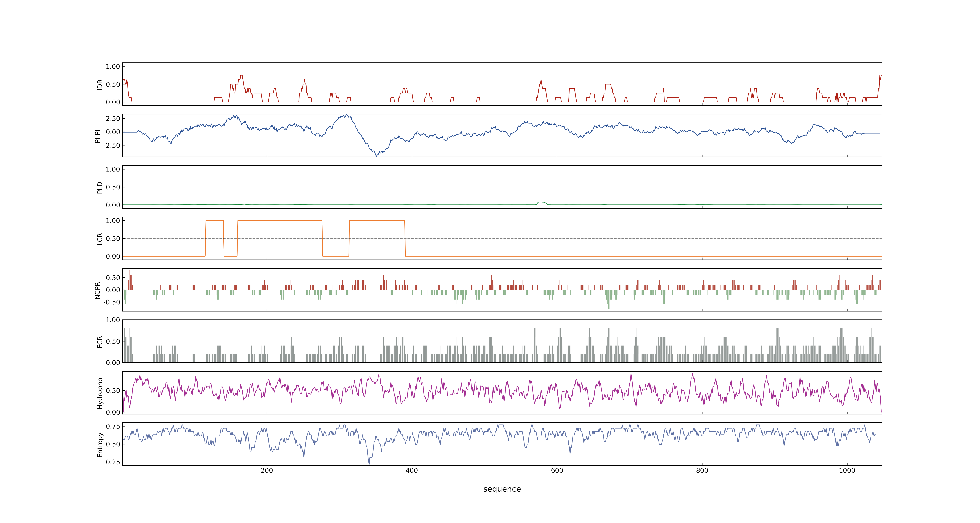Click the 1.00 tick on the PLD axis
The height and width of the screenshot is (523, 980).
coord(113,169)
